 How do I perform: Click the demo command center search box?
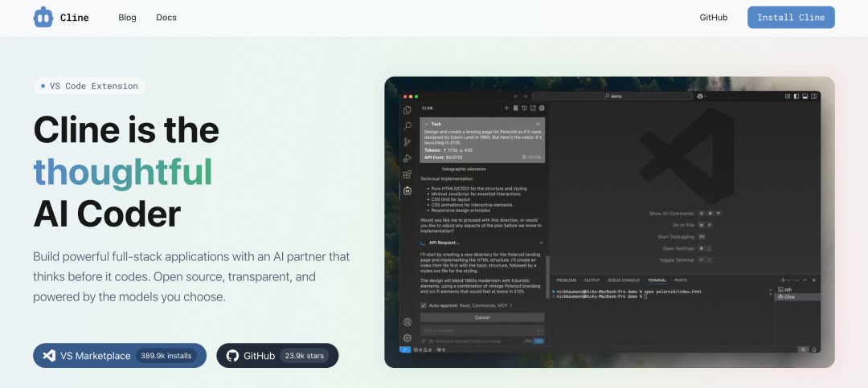[x=612, y=96]
